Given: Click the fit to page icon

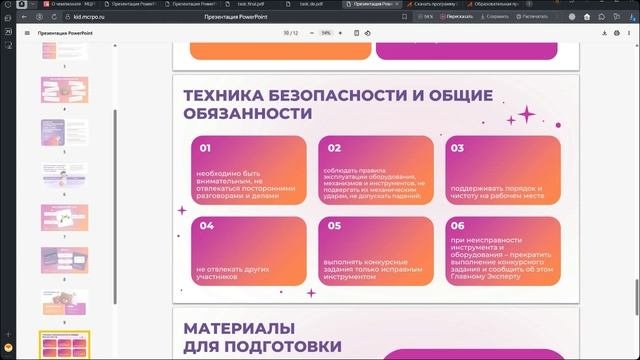Looking at the screenshot, I should pos(356,33).
